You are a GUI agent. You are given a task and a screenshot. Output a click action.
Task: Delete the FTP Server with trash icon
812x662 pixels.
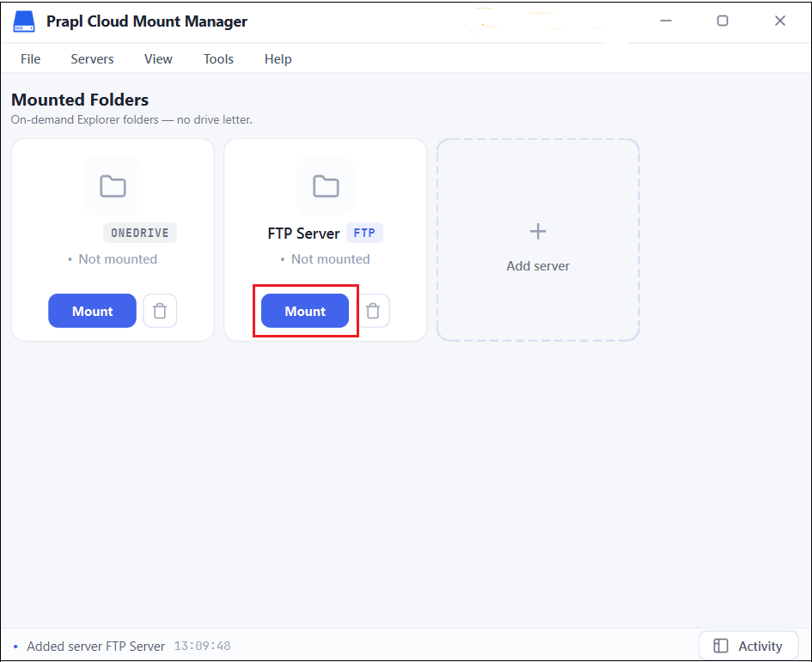[x=373, y=311]
